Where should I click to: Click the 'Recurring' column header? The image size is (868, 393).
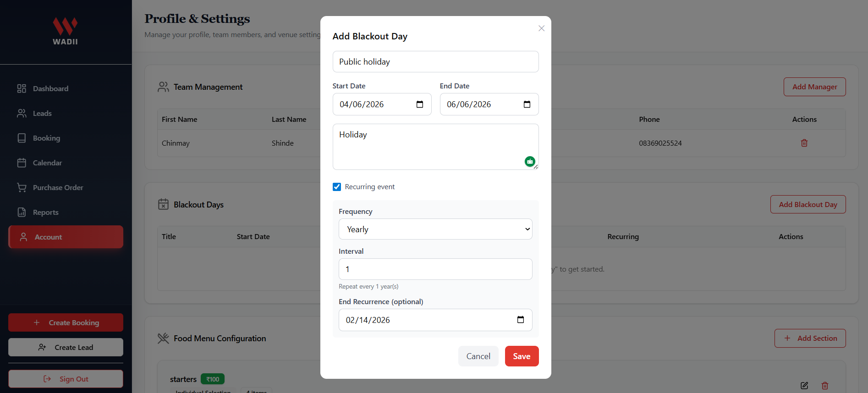point(623,236)
